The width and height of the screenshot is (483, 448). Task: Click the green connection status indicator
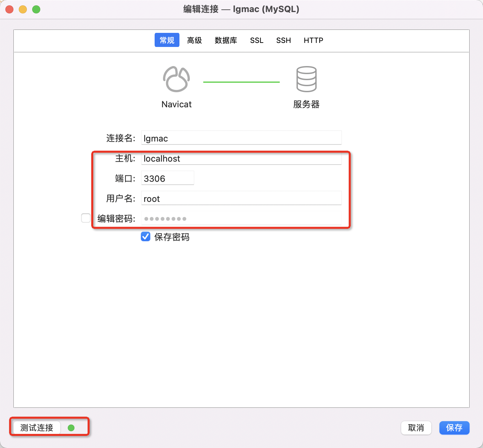[x=241, y=81]
